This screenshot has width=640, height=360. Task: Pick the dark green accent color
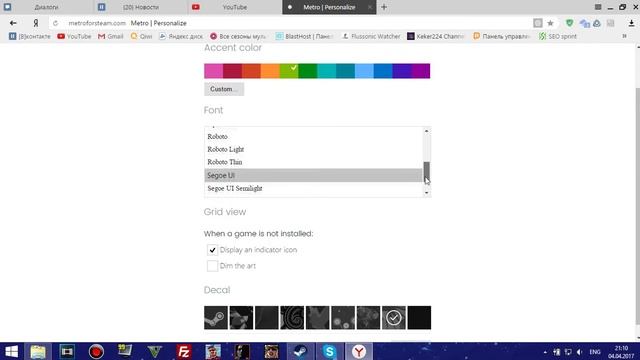(x=308, y=71)
